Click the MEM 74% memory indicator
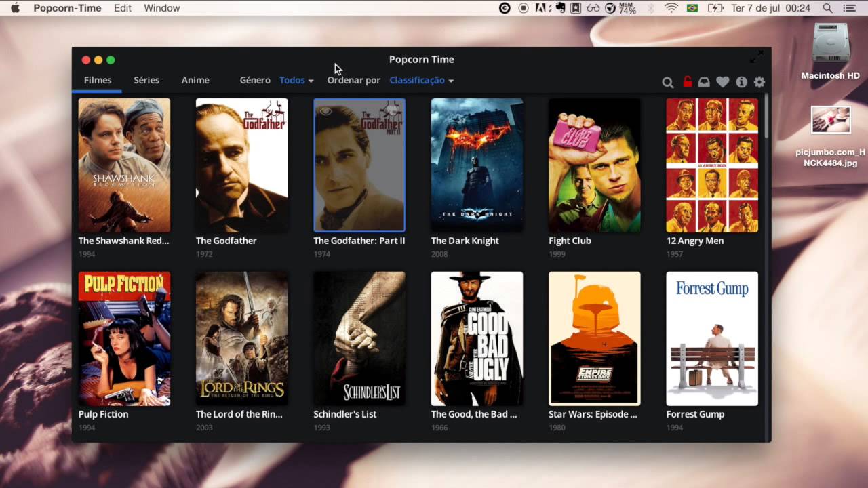This screenshot has width=868, height=488. point(627,8)
